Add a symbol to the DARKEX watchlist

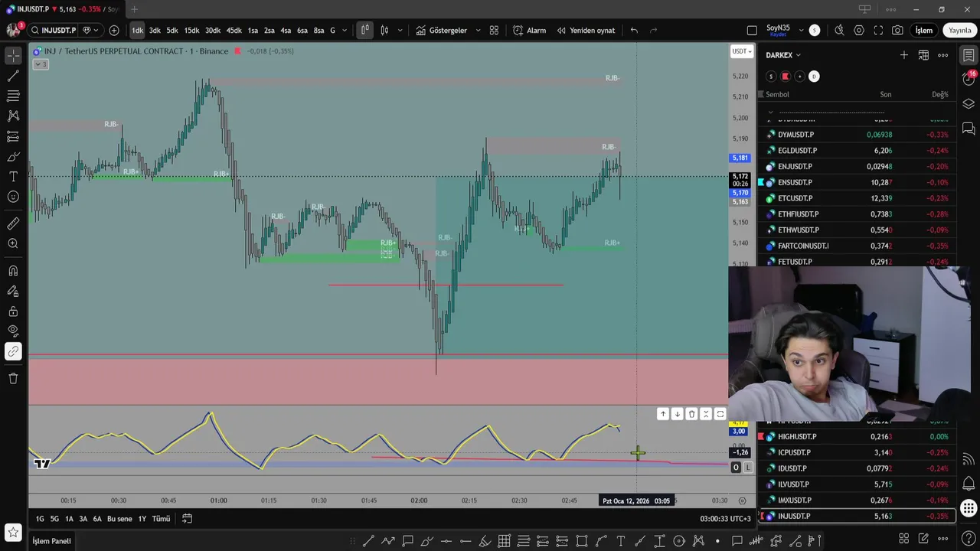coord(904,55)
